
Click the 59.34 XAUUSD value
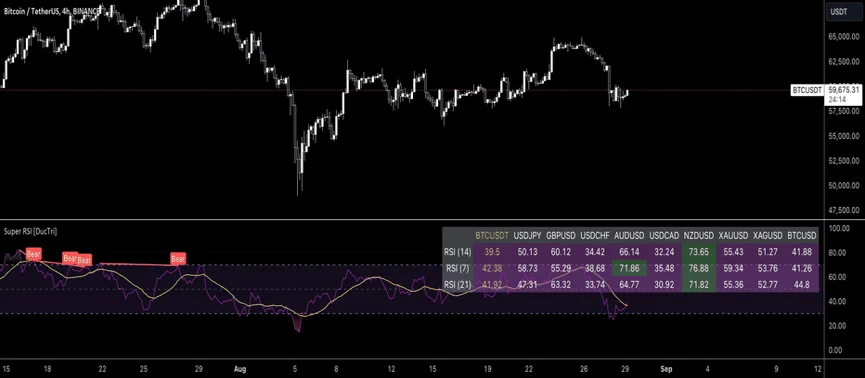pyautogui.click(x=733, y=269)
